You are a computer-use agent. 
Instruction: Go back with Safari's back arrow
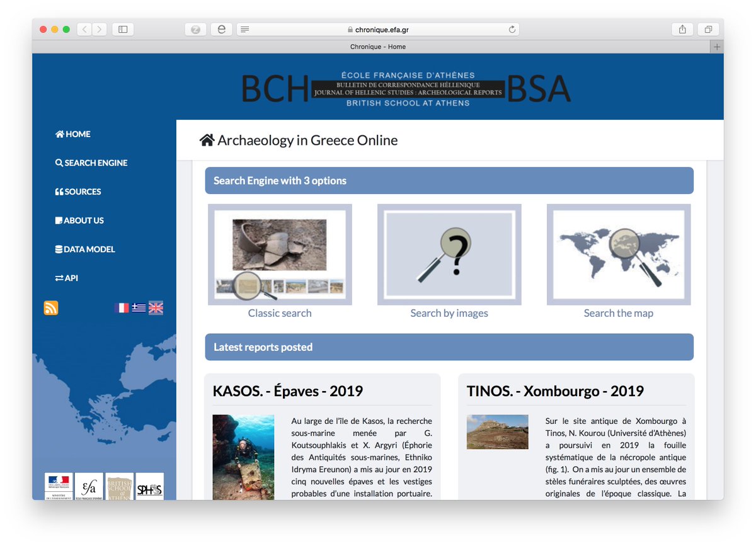point(84,29)
